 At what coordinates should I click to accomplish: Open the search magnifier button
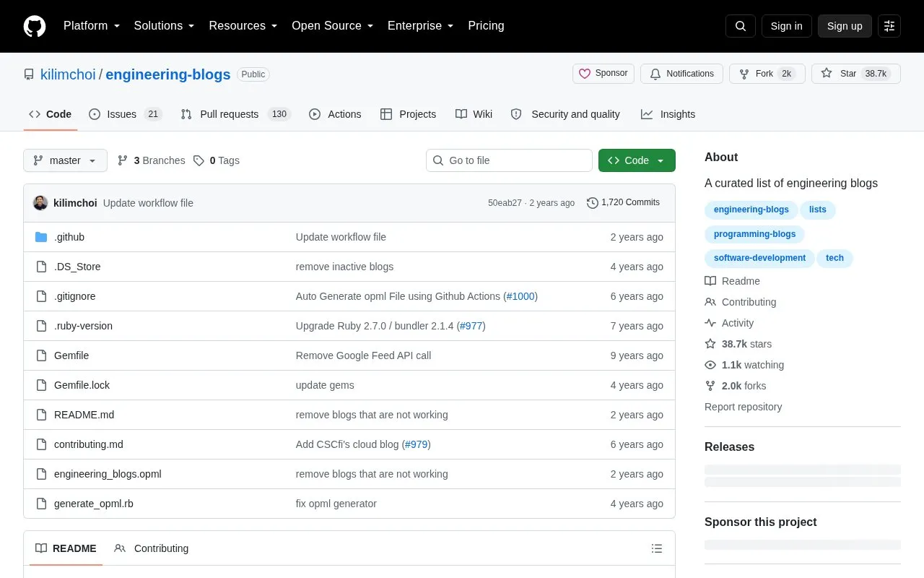(741, 26)
